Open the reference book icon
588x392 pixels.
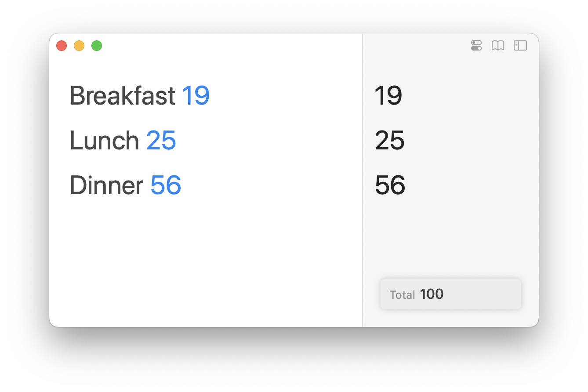click(x=498, y=45)
